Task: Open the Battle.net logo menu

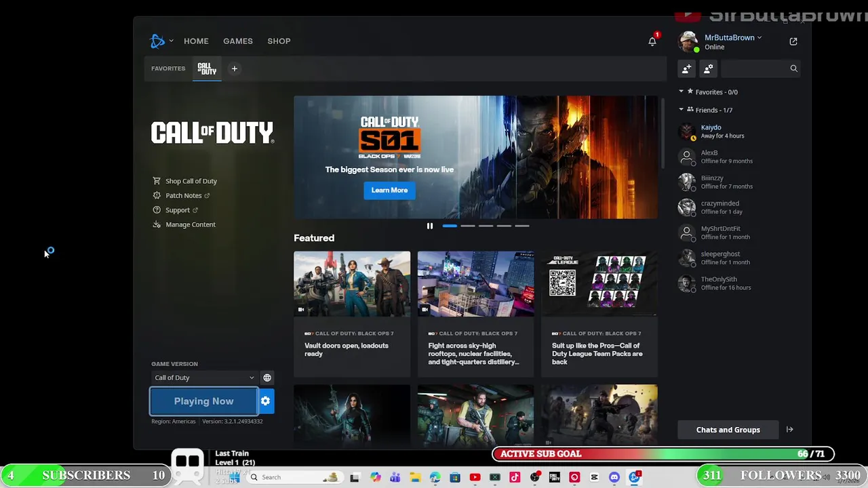Action: [x=157, y=41]
